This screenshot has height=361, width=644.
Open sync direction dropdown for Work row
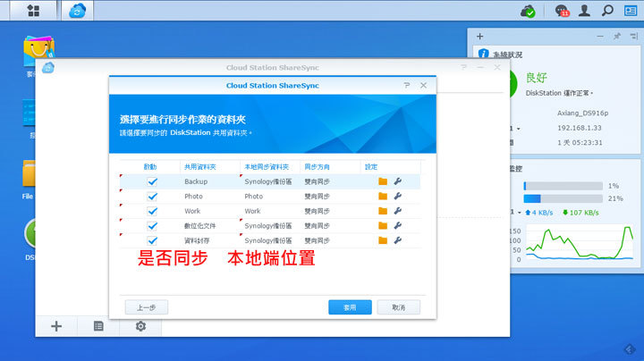click(x=317, y=211)
